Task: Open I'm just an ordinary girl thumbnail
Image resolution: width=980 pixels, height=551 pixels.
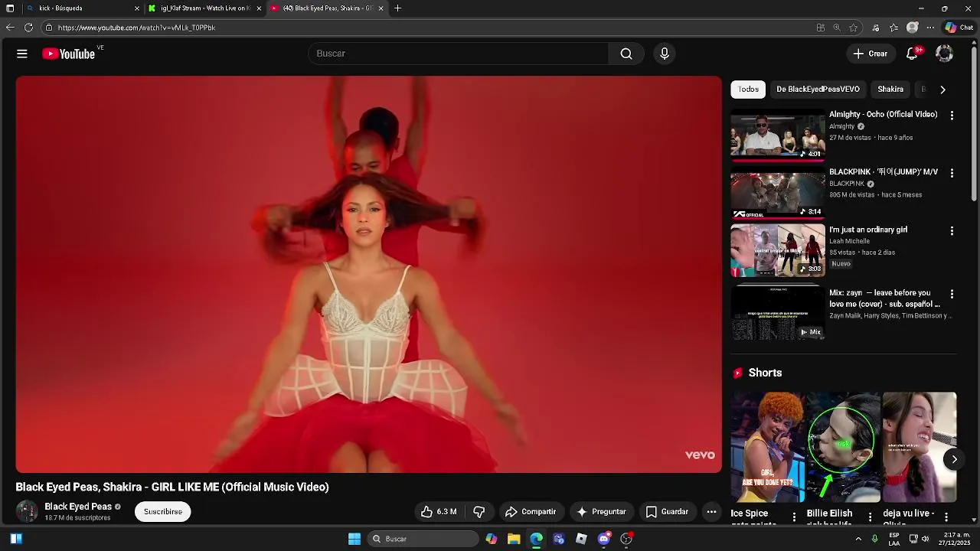Action: tap(778, 250)
